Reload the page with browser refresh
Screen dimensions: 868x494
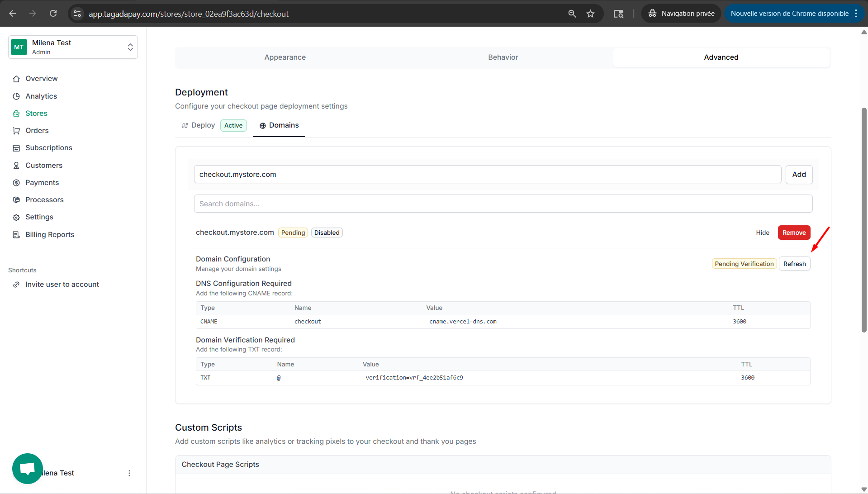coord(53,14)
